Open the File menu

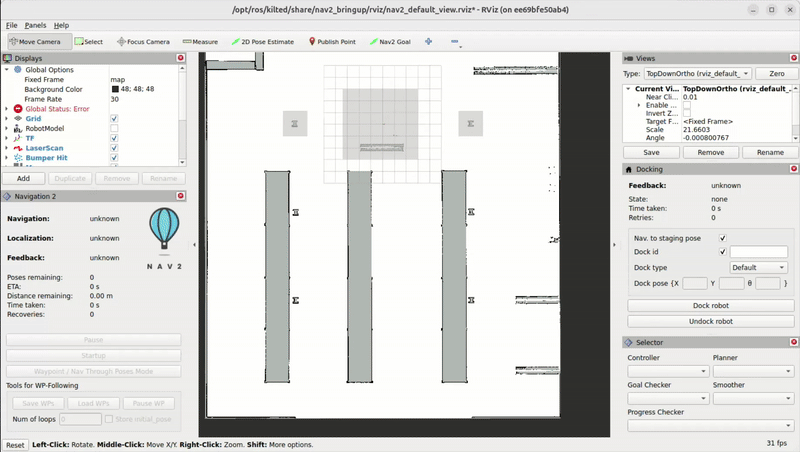(x=12, y=24)
